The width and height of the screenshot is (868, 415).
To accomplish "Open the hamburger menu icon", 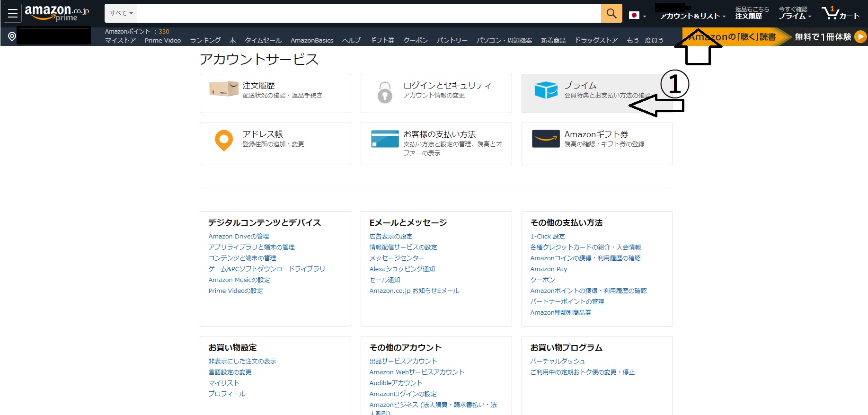I will [x=13, y=13].
